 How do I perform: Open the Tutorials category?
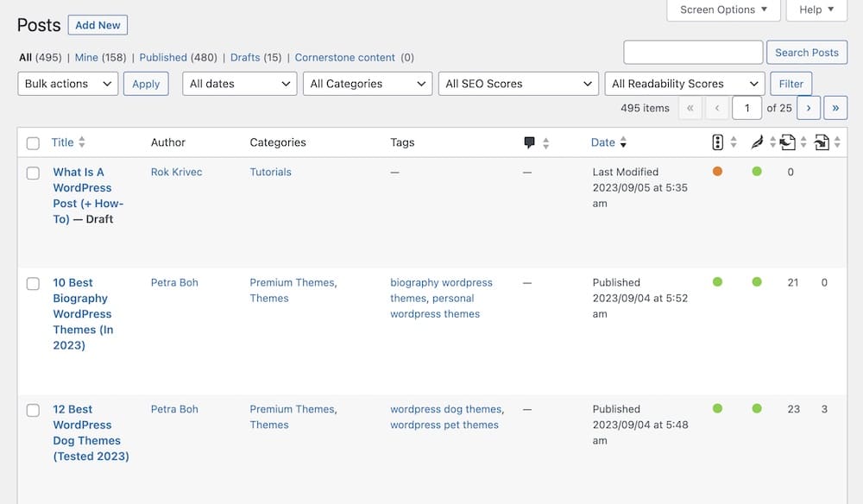click(x=270, y=172)
